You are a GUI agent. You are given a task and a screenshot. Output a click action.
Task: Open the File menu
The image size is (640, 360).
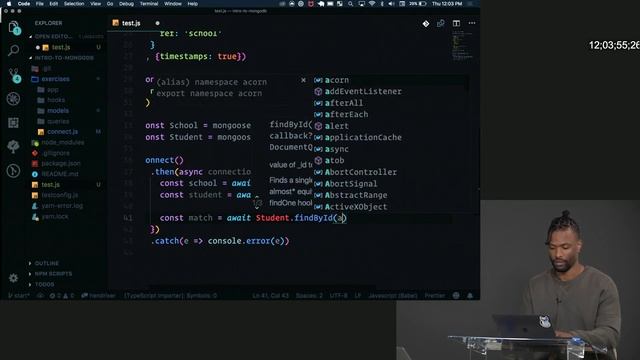point(40,4)
